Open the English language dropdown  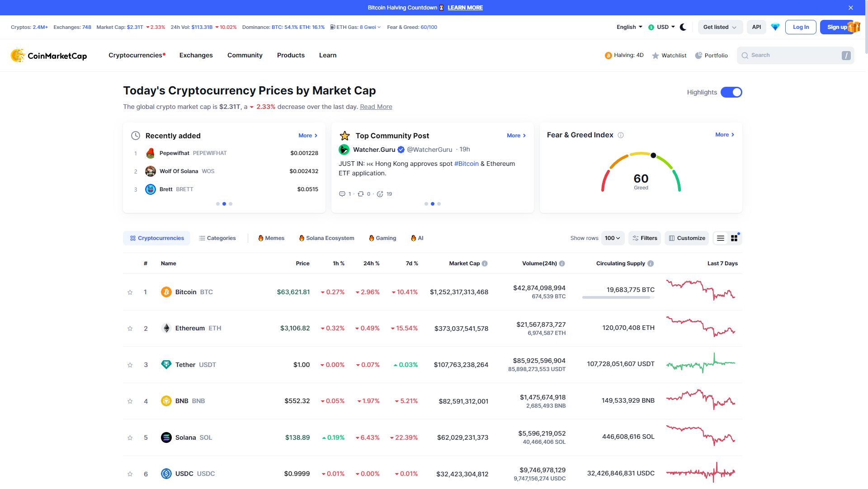629,27
